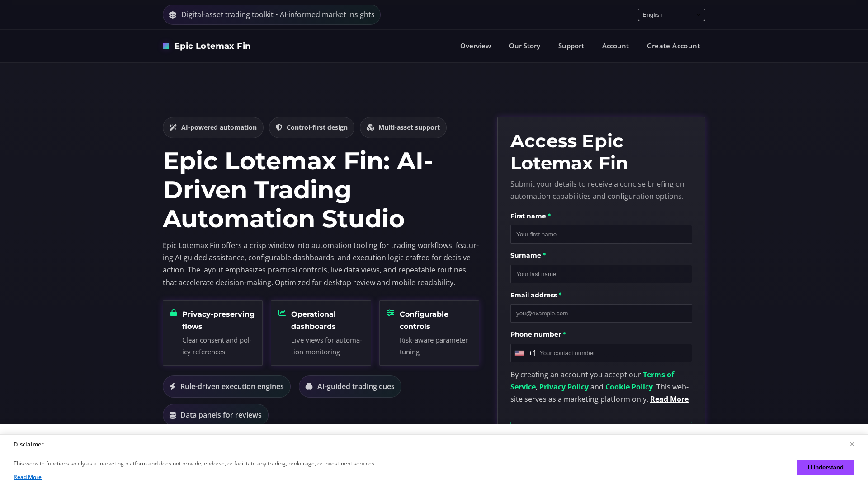The image size is (868, 488).
Task: Click the 'Clear consent and policy references' text
Action: (x=217, y=346)
